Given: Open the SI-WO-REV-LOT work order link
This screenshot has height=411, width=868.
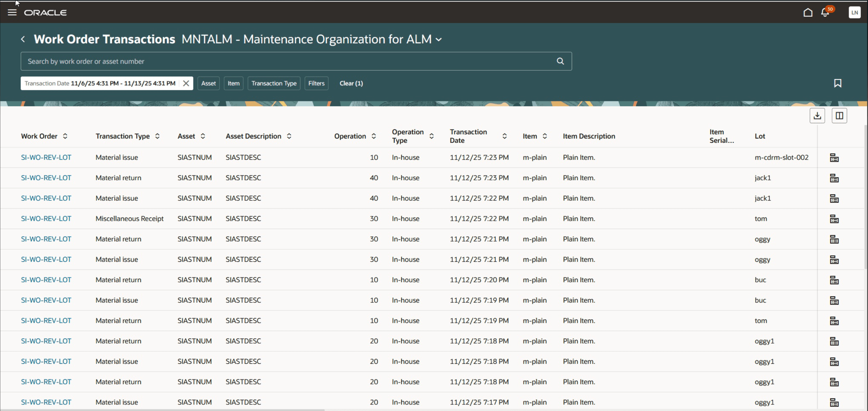Looking at the screenshot, I should (46, 157).
